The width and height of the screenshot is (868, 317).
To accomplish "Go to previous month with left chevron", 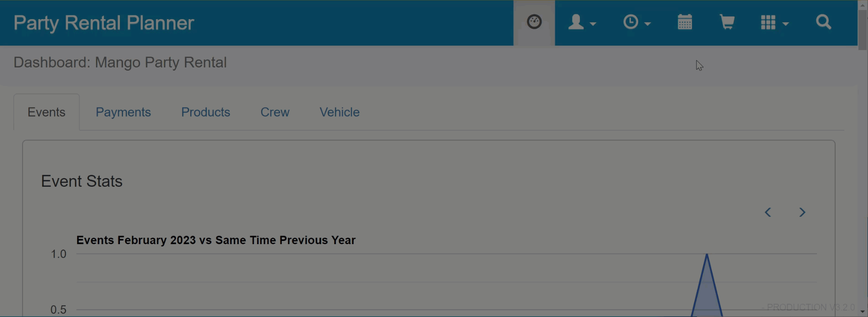I will [768, 212].
